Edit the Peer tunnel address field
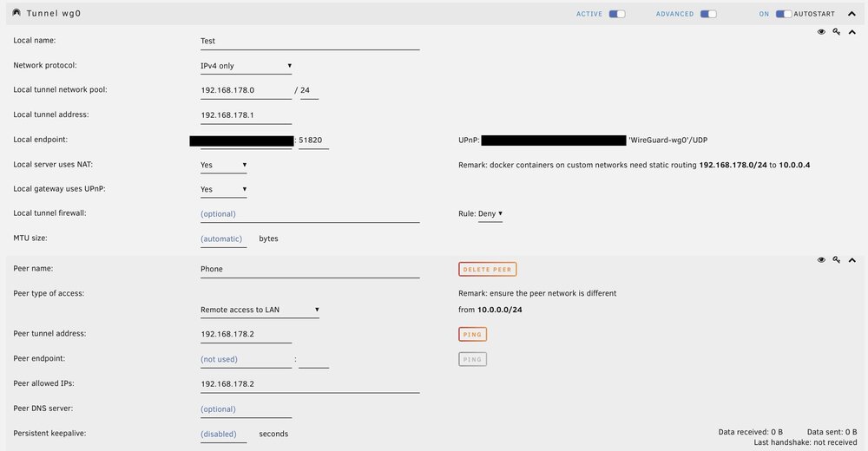Viewport: 868px width, 451px height. [x=246, y=334]
